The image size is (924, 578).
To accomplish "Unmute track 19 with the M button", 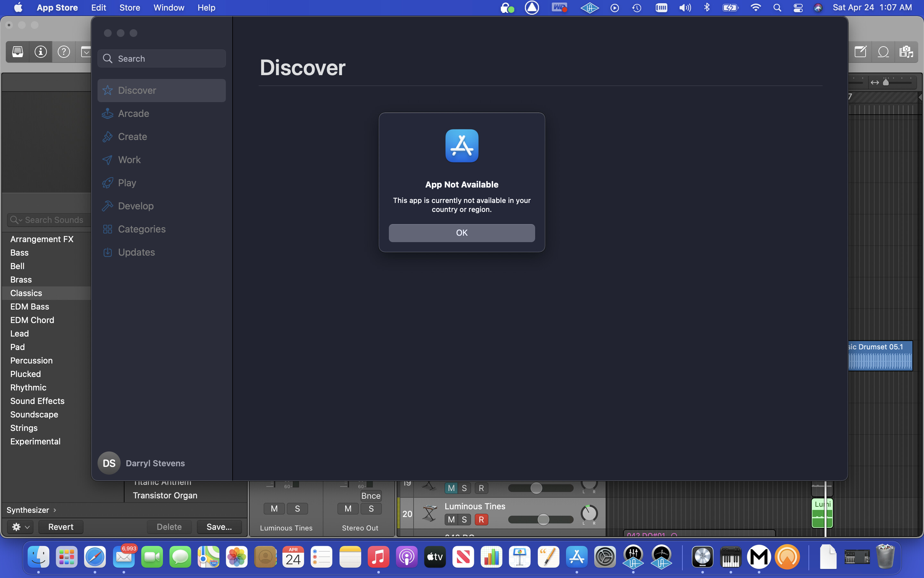I will 451,488.
